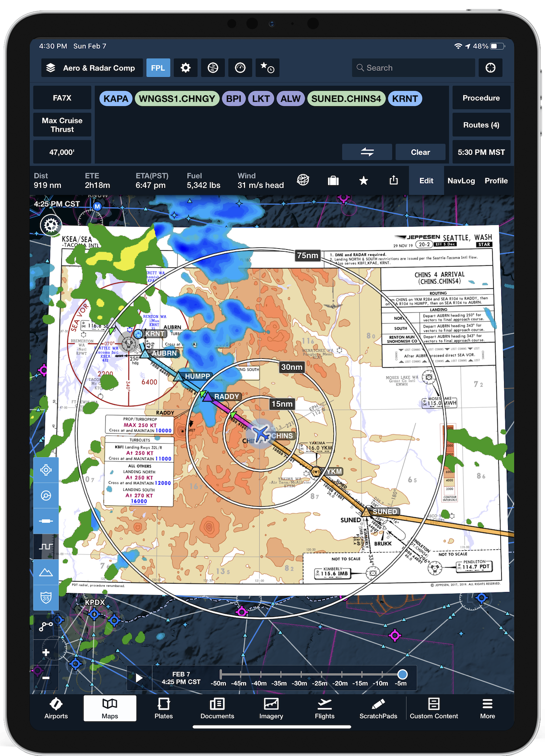
Task: Open the Custom Content tab
Action: click(x=434, y=708)
